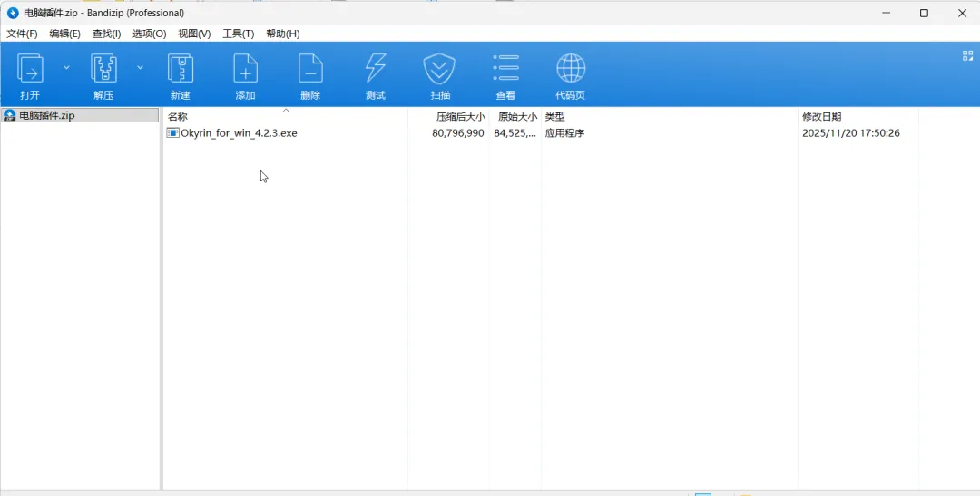The width and height of the screenshot is (980, 496).
Task: Maximize the Bandizip window
Action: pyautogui.click(x=924, y=13)
